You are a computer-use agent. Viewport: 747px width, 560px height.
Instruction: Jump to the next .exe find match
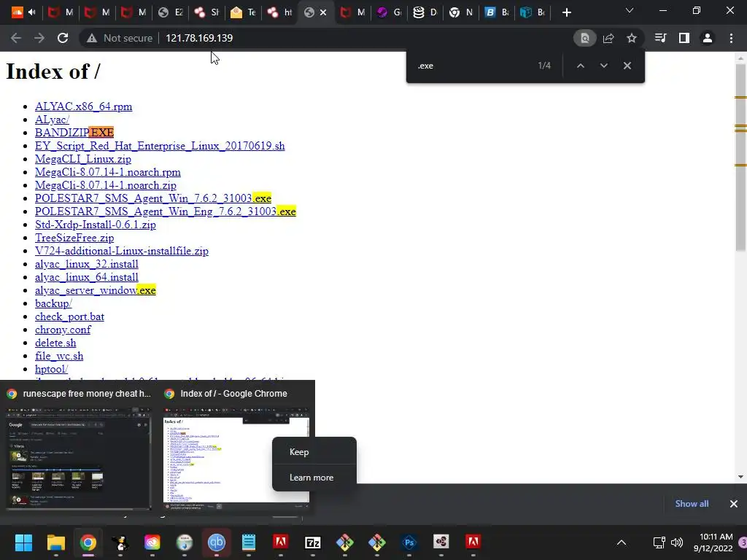[x=603, y=66]
